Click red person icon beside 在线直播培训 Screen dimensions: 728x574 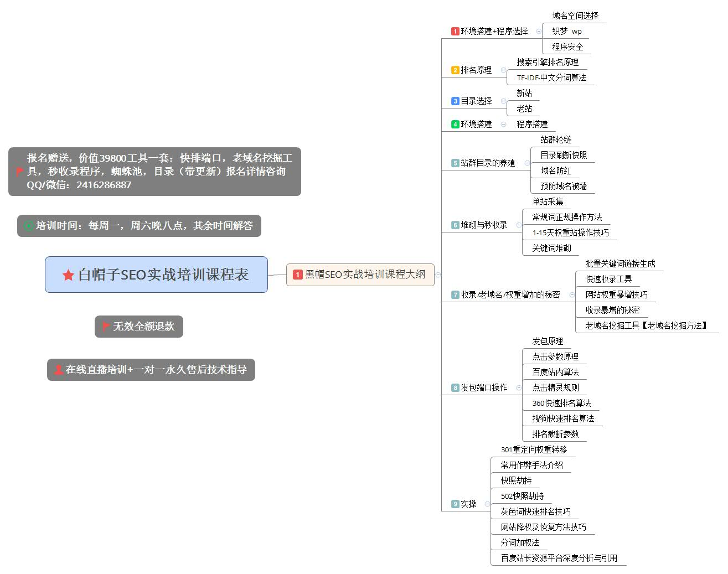point(58,369)
